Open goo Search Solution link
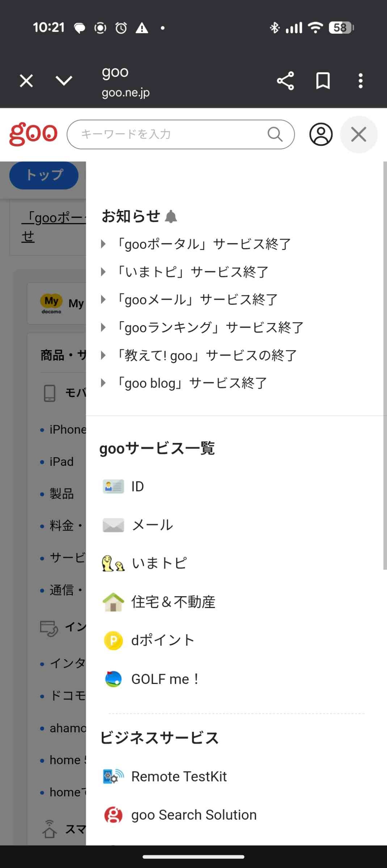The height and width of the screenshot is (868, 387). click(x=194, y=815)
